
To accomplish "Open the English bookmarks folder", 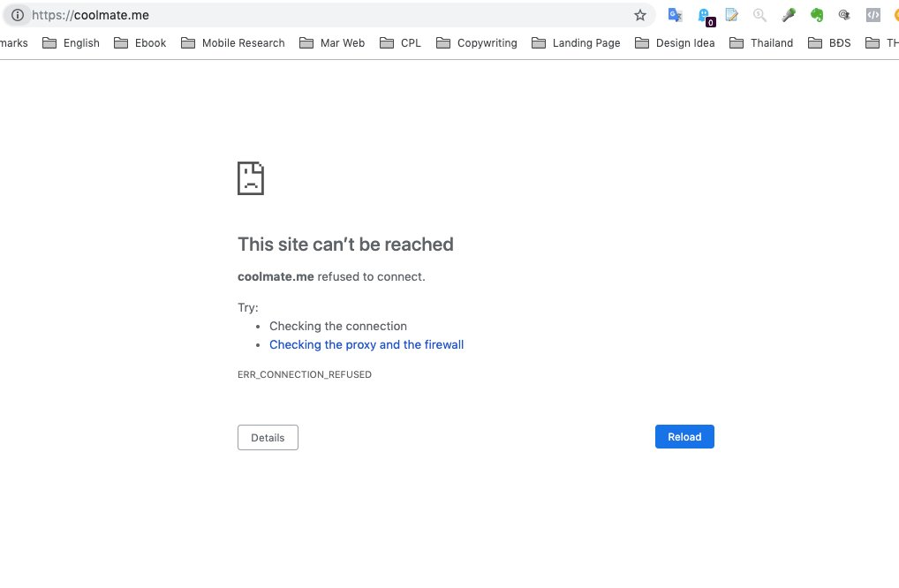I will [x=71, y=42].
